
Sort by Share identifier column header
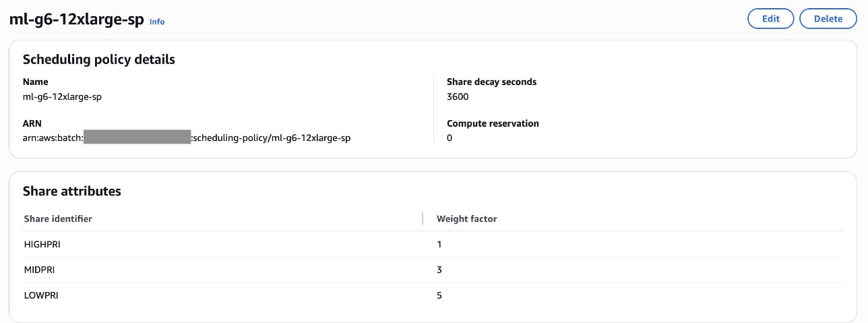click(x=58, y=218)
